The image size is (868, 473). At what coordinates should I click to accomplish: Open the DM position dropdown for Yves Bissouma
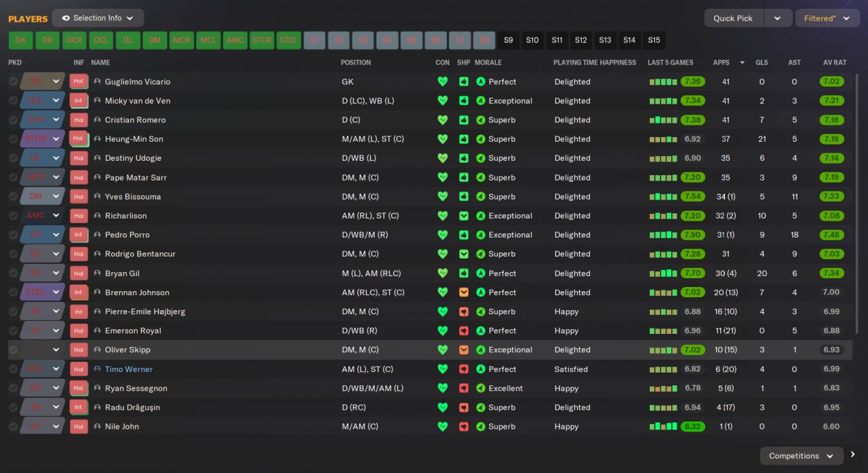42,197
